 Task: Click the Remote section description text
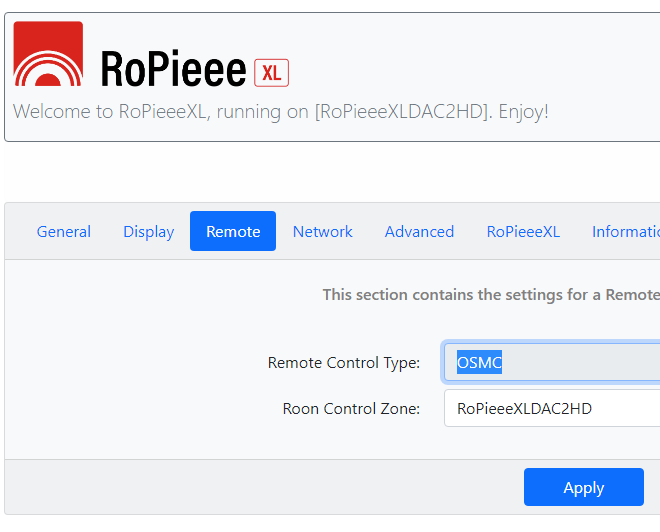491,295
